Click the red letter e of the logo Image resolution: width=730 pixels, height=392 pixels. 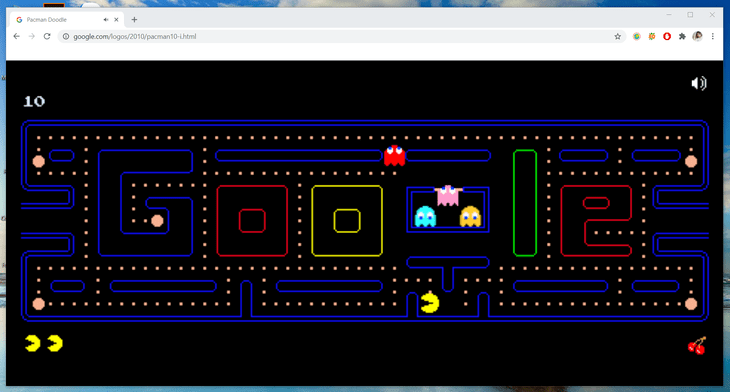[596, 221]
